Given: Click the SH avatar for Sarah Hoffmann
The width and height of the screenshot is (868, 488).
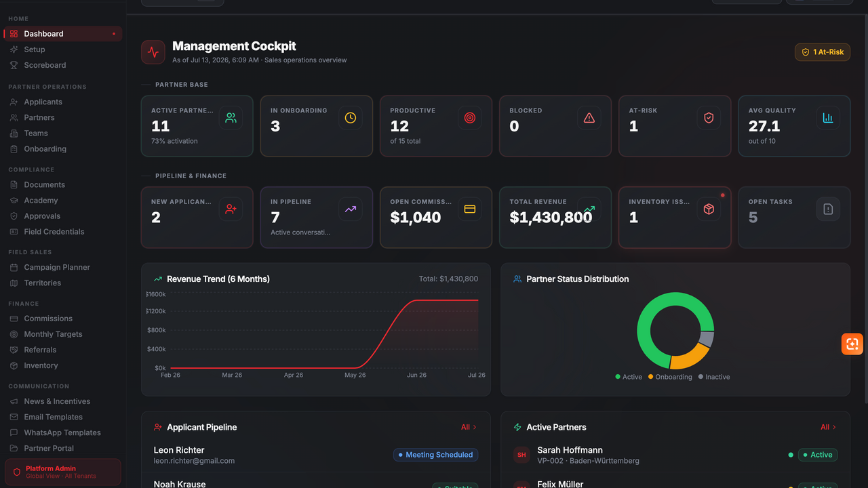Looking at the screenshot, I should tap(521, 455).
